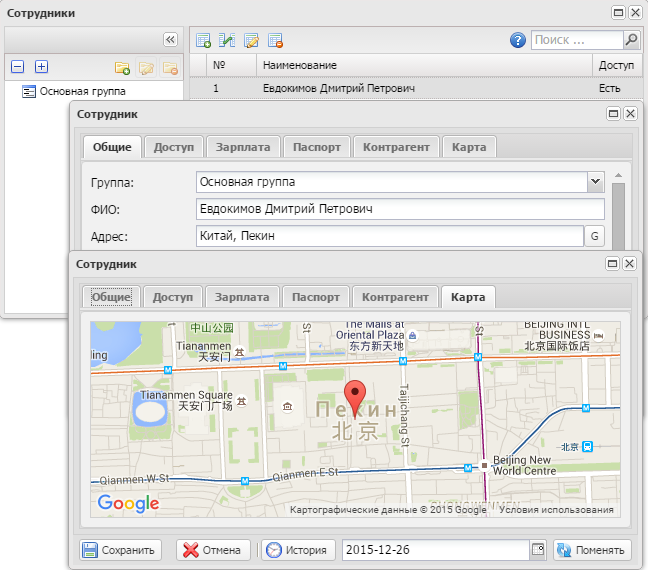Click the Отмена cancel button
Viewport: 648px width, 570px height.
click(213, 550)
